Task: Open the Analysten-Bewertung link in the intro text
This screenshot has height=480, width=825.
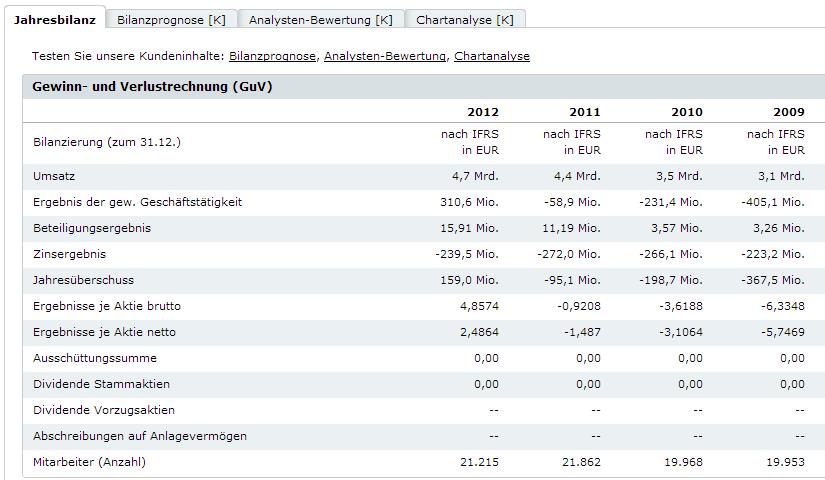Action: pyautogui.click(x=385, y=56)
